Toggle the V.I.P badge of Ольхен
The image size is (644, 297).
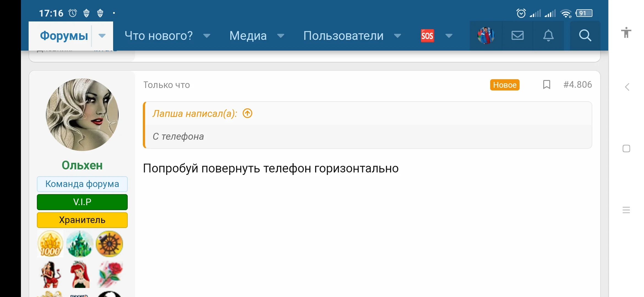click(82, 202)
